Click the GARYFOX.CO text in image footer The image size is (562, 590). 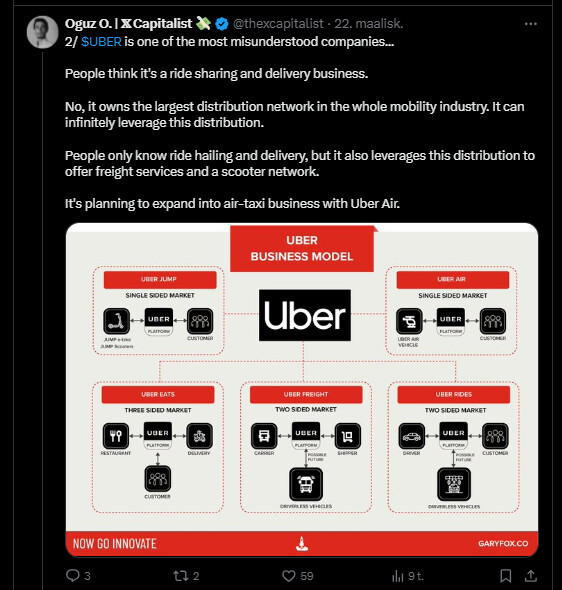[x=503, y=543]
